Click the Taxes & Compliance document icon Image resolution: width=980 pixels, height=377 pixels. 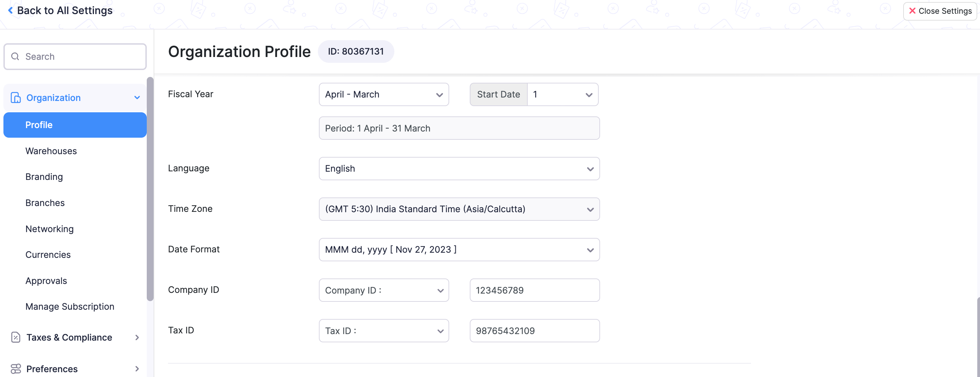[15, 338]
